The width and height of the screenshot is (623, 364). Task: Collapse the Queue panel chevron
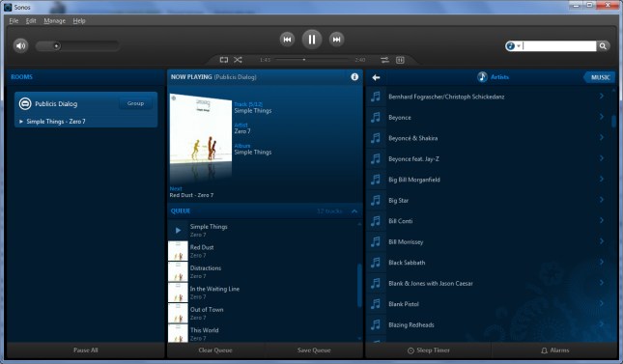tap(354, 211)
